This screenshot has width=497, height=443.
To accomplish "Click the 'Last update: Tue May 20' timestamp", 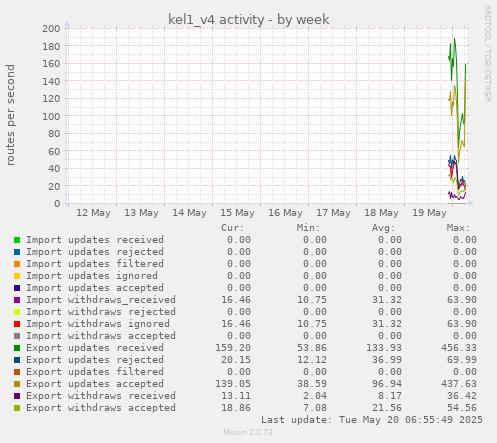I will point(372,420).
